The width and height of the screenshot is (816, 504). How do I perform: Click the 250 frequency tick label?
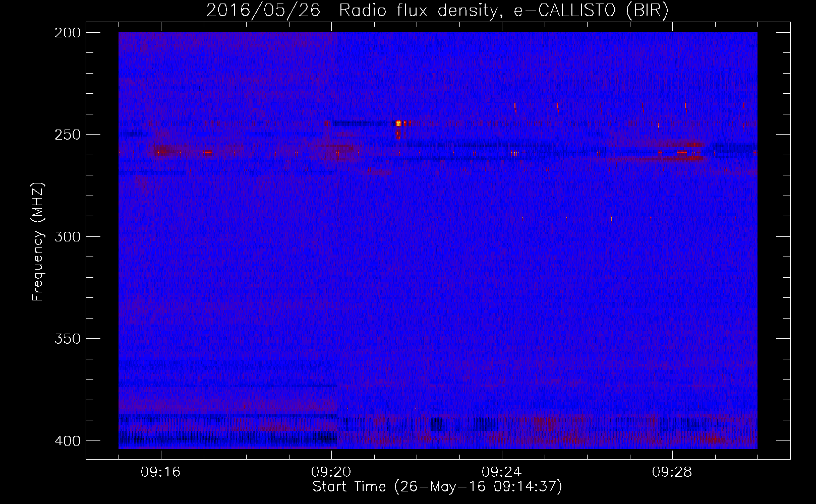coord(67,135)
